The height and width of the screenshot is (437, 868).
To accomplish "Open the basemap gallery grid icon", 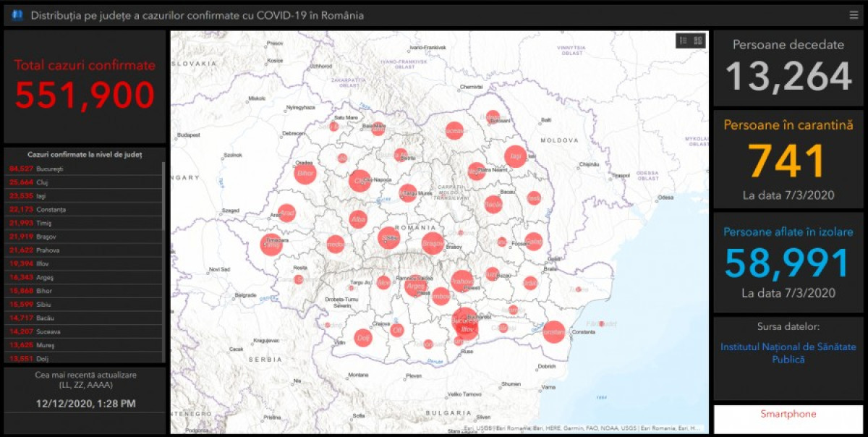I will [698, 41].
